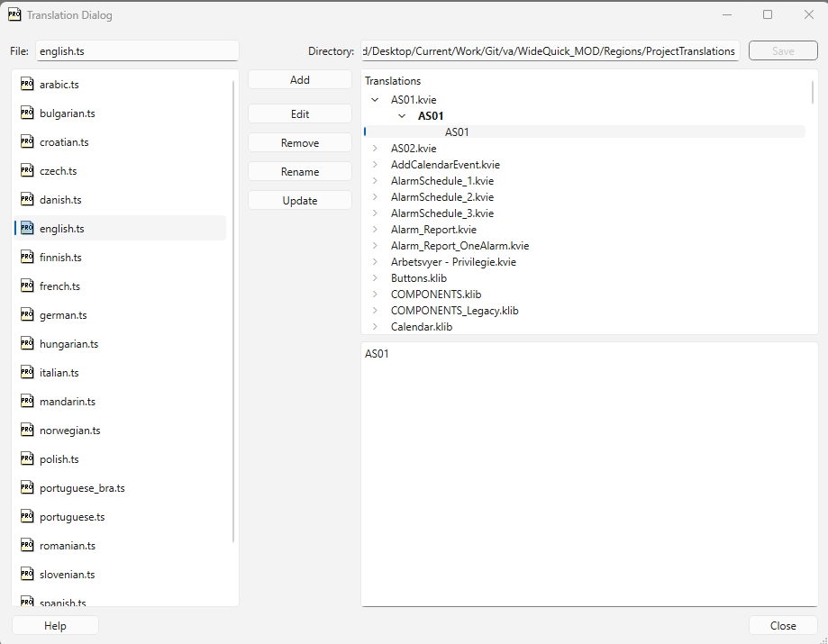Expand the Alarm_Report_OneAlarm.kvie node

pos(375,246)
